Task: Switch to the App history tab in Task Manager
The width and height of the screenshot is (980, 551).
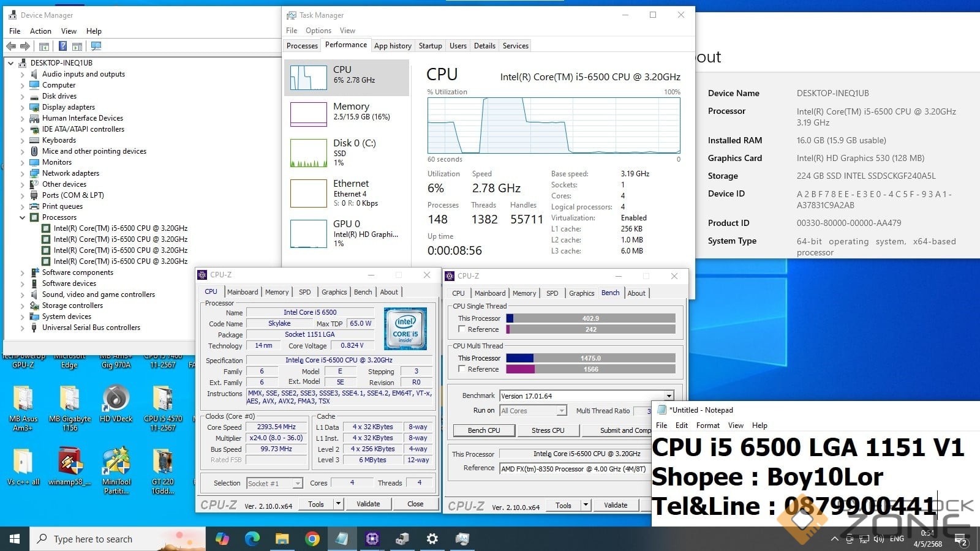Action: [x=393, y=46]
